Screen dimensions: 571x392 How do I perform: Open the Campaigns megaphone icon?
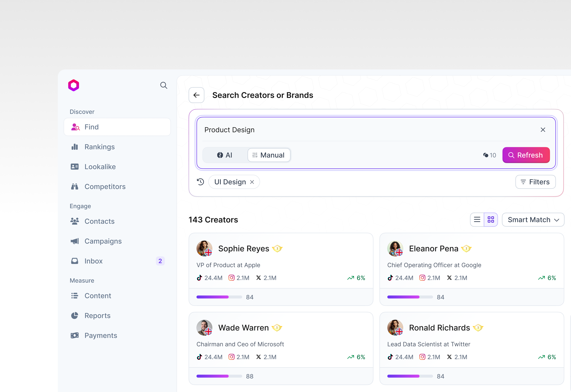click(75, 241)
